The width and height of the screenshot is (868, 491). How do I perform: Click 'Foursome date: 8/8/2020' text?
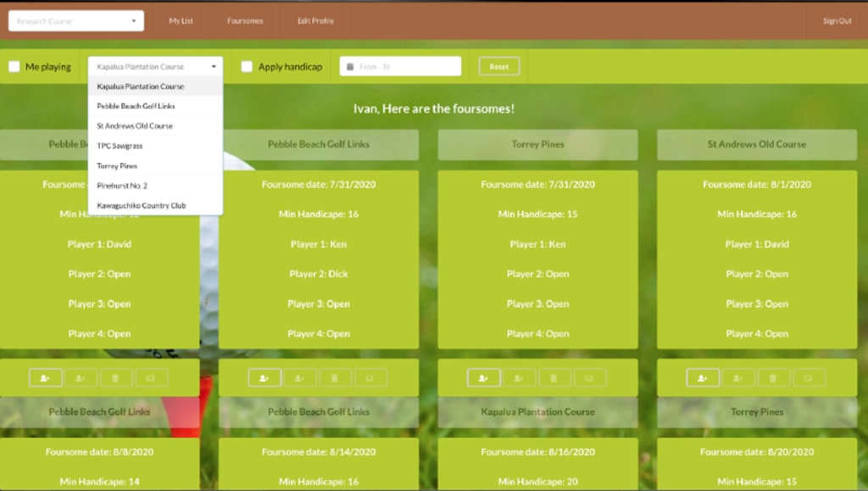(99, 452)
